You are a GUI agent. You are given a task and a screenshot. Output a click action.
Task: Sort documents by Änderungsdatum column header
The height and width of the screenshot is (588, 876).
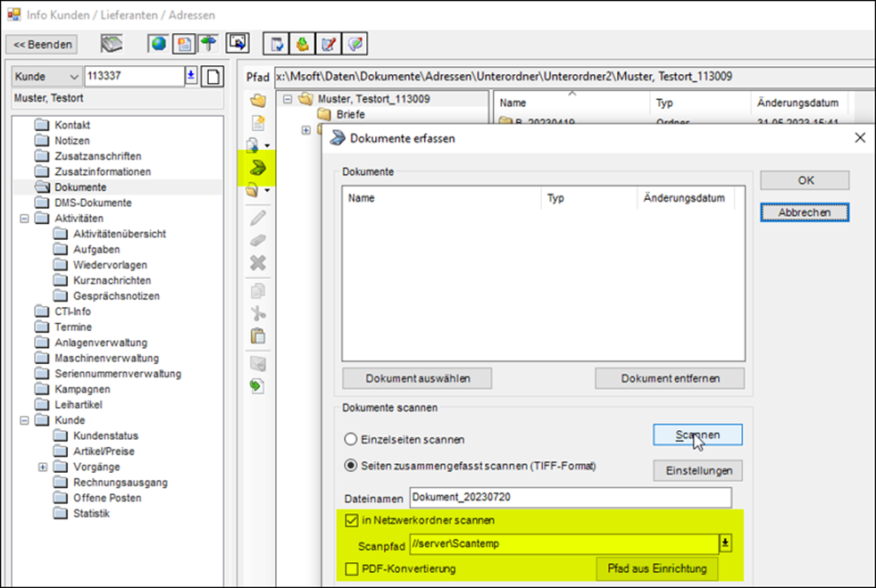pyautogui.click(x=683, y=198)
